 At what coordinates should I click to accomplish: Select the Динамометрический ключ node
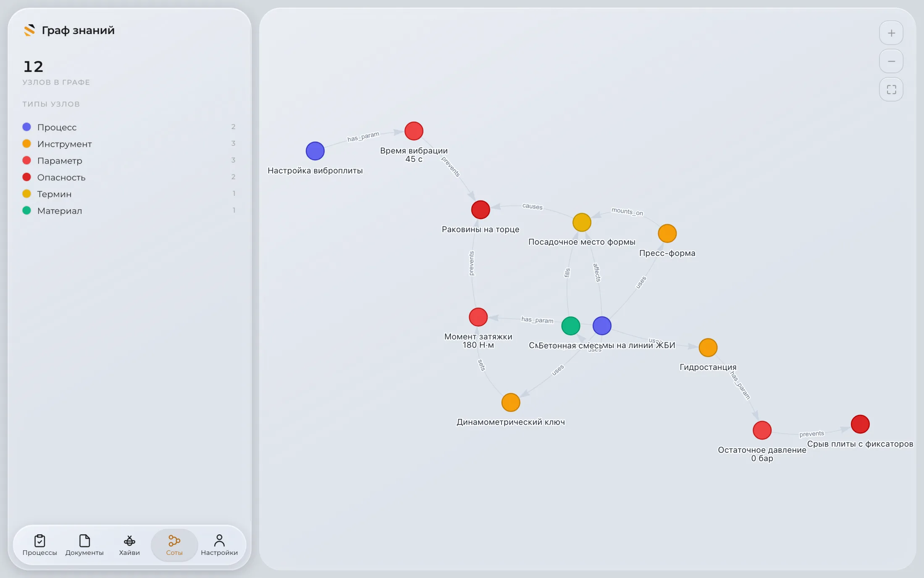point(511,402)
